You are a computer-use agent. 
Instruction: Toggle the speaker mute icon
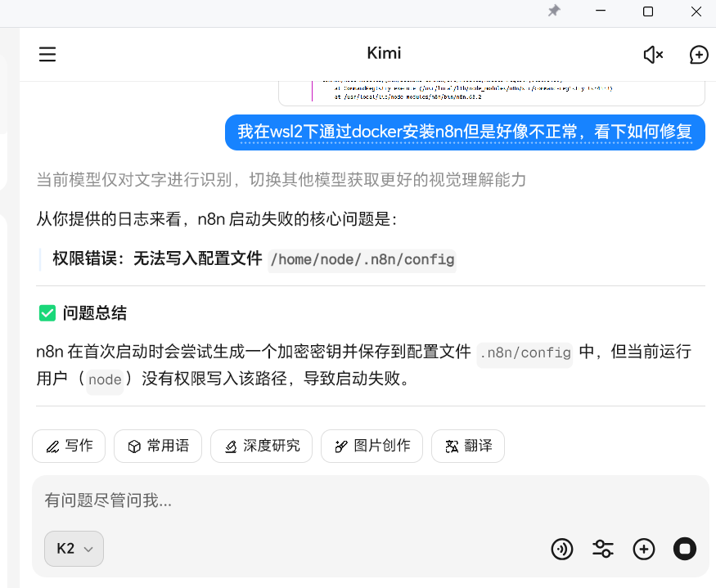click(652, 55)
